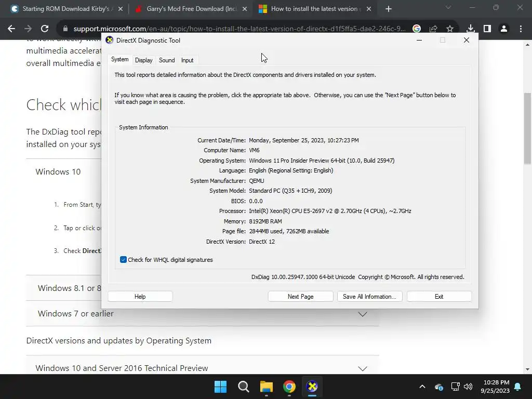The height and width of the screenshot is (399, 532).
Task: Toggle Chrome side panel icon
Action: (487, 29)
